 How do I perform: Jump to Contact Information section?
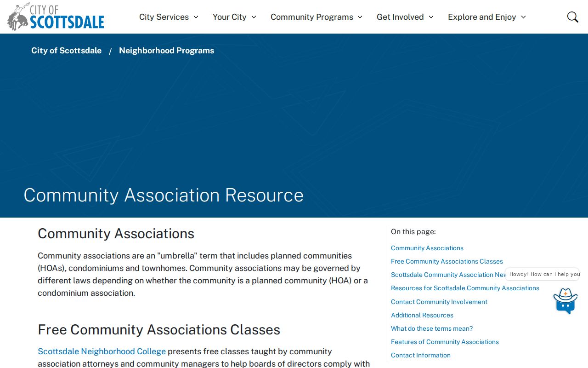coord(421,355)
